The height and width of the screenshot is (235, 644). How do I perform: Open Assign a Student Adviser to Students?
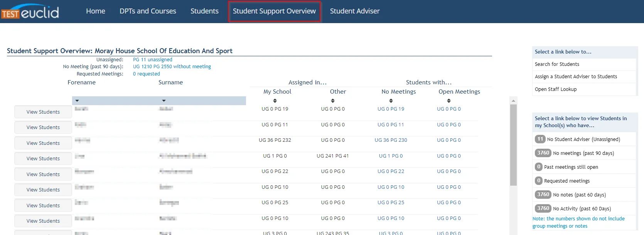point(576,77)
